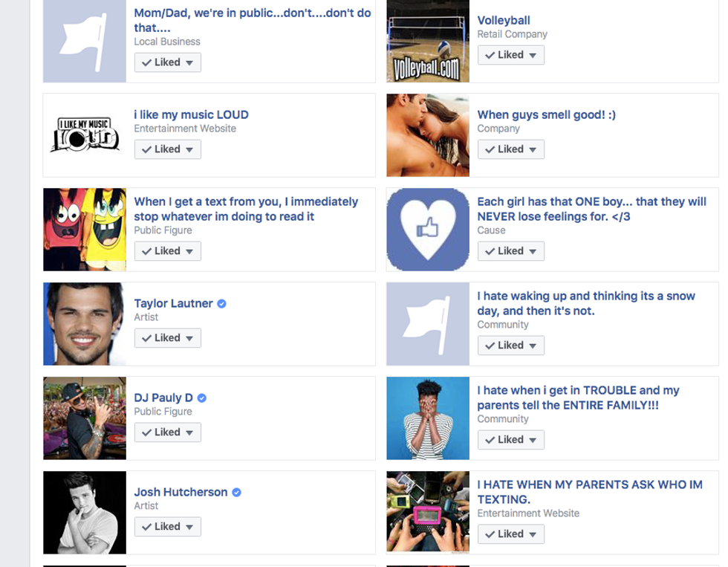This screenshot has width=728, height=567.
Task: Toggle Liked on Volleyball page
Action: [x=511, y=55]
